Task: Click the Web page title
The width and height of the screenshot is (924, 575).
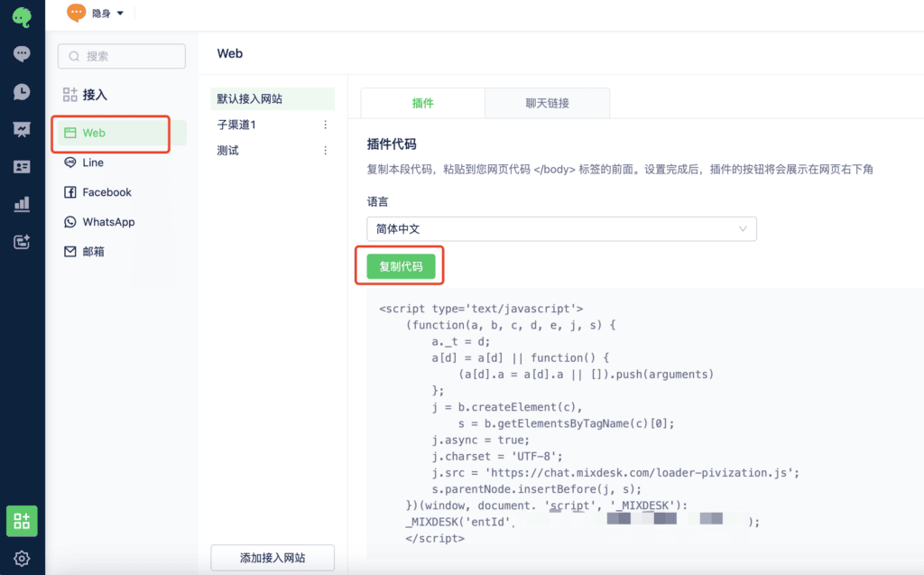Action: point(230,53)
